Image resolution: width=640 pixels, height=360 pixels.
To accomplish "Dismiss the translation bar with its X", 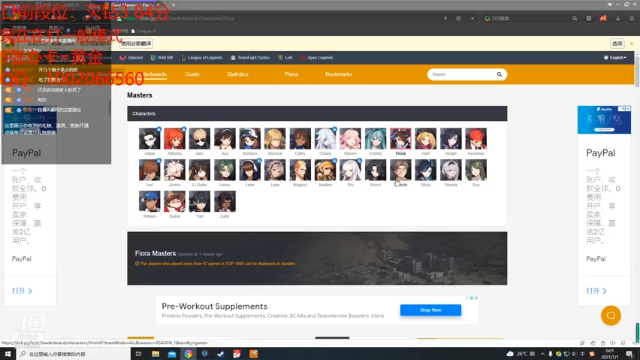I will (631, 44).
